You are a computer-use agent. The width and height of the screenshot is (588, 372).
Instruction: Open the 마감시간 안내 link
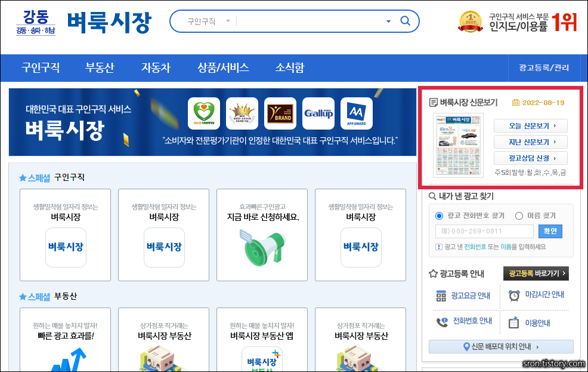(x=544, y=294)
